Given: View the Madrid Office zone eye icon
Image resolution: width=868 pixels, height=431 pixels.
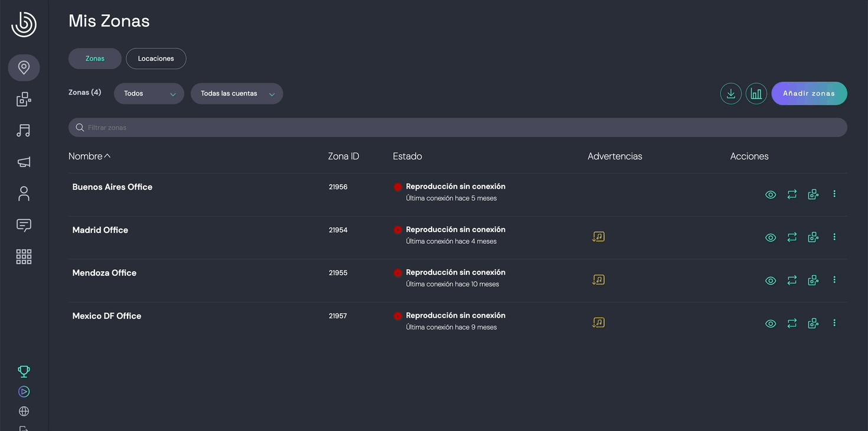Looking at the screenshot, I should coord(771,237).
